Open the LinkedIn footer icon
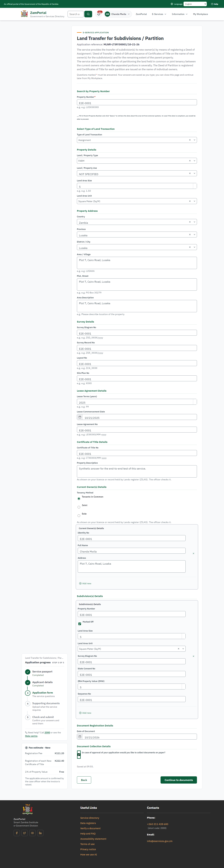This screenshot has width=224, height=868. [x=40, y=833]
